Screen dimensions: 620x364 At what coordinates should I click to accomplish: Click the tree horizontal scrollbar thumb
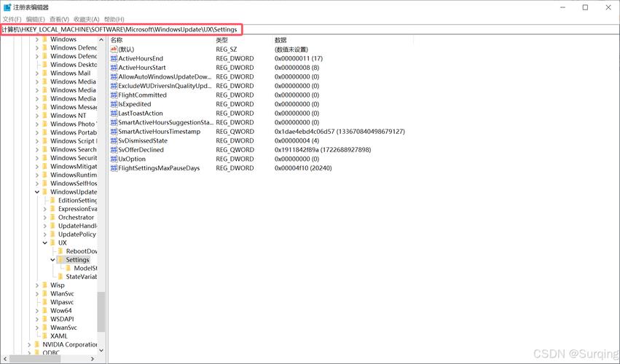coord(35,358)
